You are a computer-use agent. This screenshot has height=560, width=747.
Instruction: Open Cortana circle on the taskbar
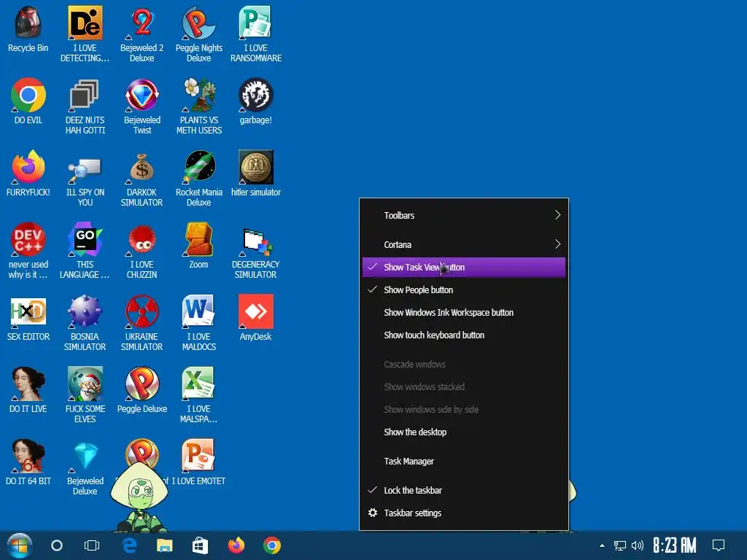point(57,545)
